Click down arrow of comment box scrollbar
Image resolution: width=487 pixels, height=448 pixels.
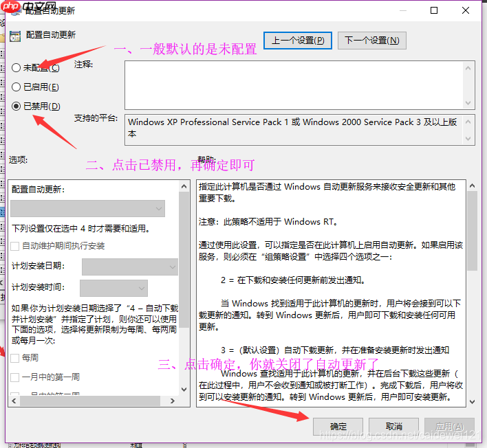(468, 103)
